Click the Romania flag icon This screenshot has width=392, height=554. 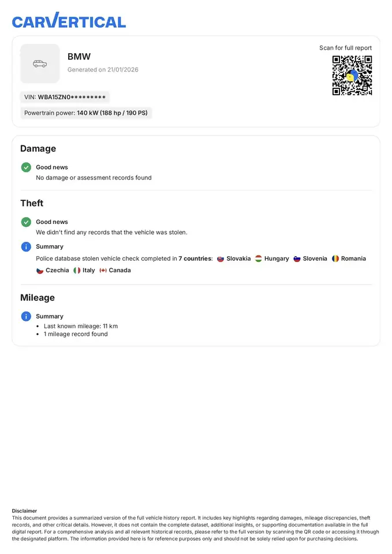pos(335,259)
